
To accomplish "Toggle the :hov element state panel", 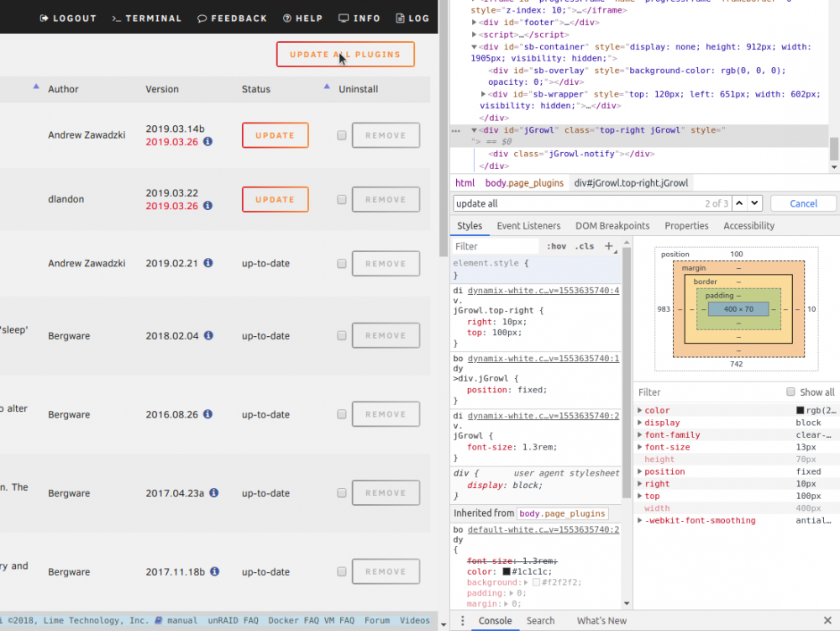I will [556, 246].
